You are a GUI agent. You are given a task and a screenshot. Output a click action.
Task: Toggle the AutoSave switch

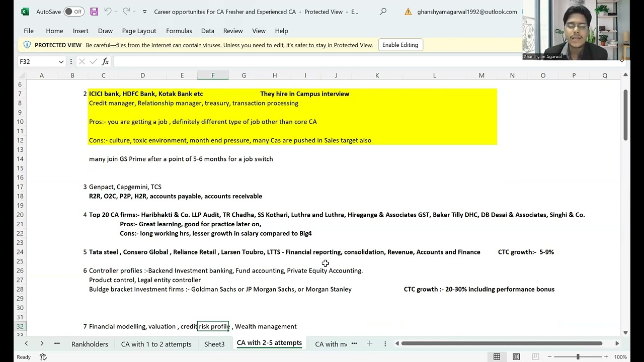tap(75, 12)
